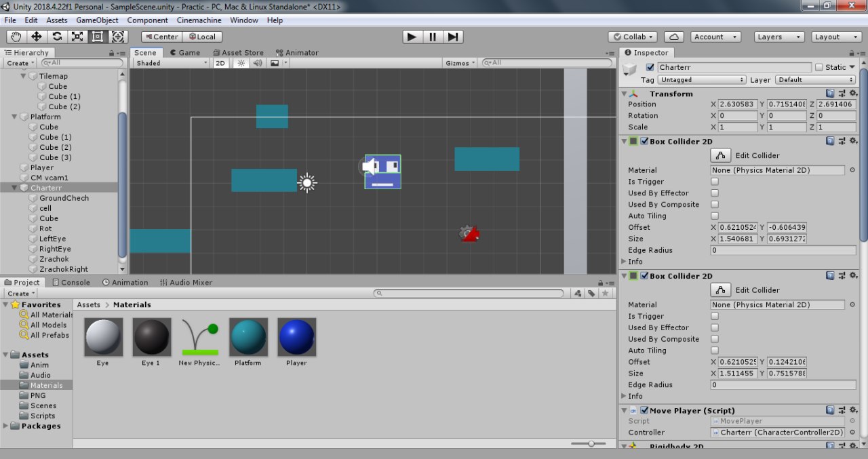This screenshot has height=459, width=868.
Task: Select the Move tool
Action: pyautogui.click(x=37, y=37)
